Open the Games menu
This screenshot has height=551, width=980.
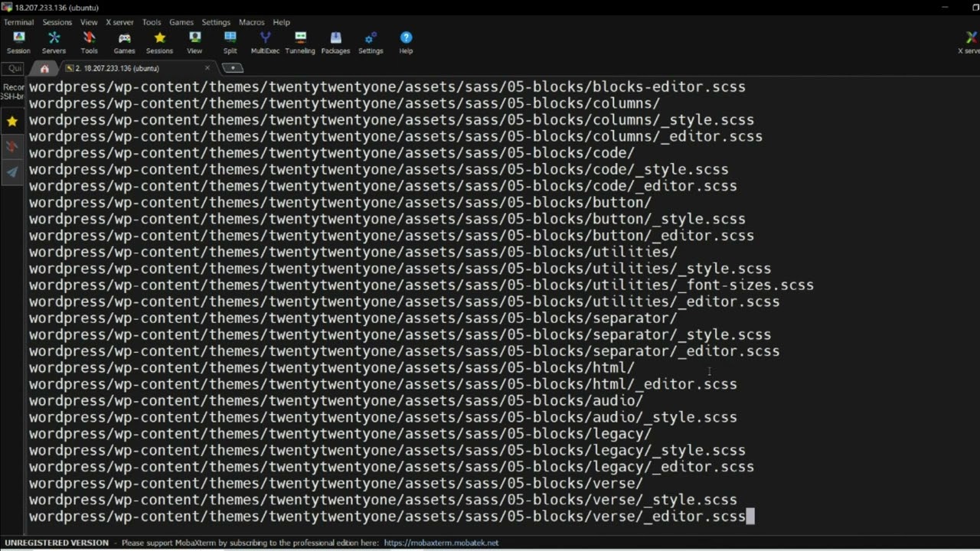click(x=181, y=22)
